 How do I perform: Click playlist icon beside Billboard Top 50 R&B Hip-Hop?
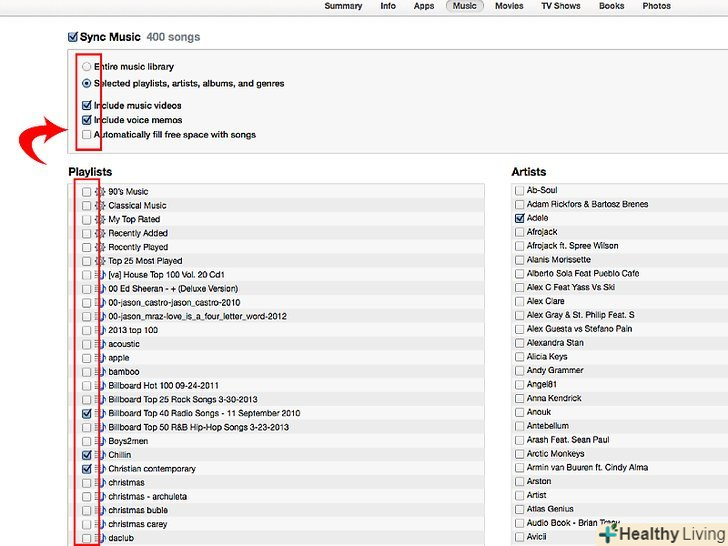click(x=100, y=427)
